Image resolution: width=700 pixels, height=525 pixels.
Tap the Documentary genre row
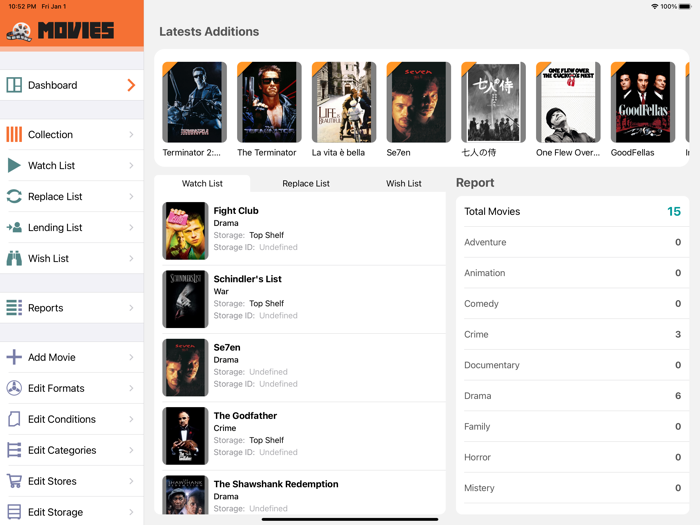click(x=572, y=365)
